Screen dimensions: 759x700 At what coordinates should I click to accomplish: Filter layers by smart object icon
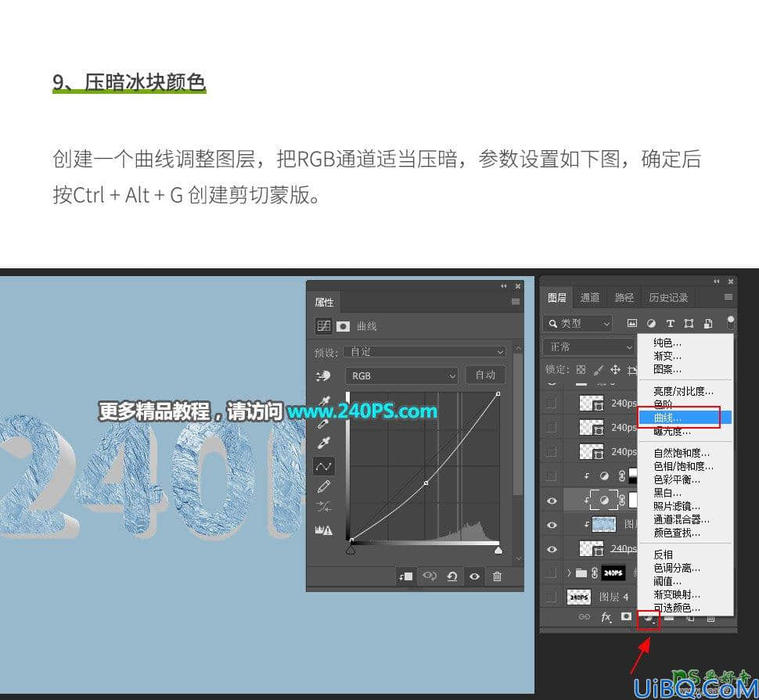pos(708,323)
